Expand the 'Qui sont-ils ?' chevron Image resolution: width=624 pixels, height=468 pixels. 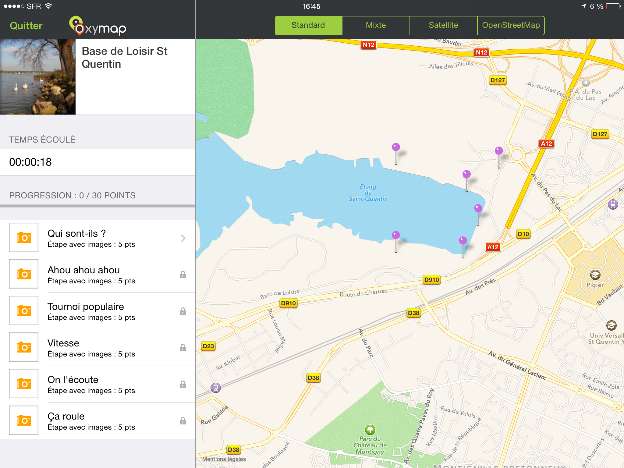click(183, 238)
